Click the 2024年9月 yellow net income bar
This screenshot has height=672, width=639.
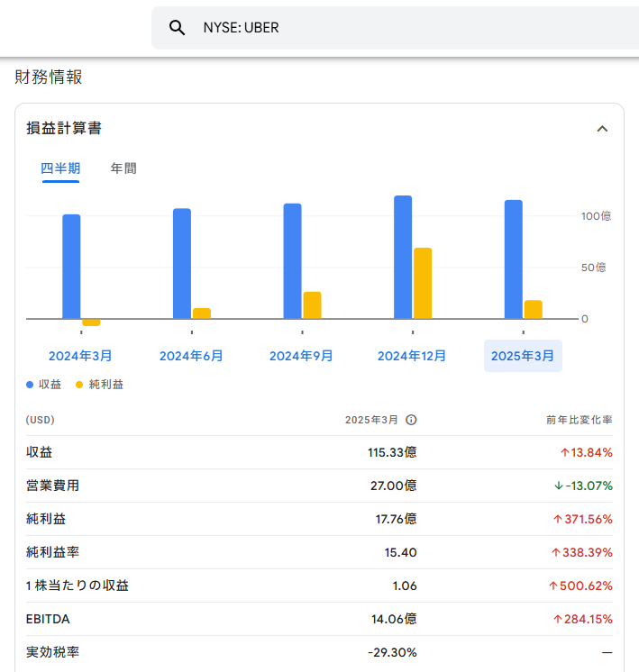point(312,305)
